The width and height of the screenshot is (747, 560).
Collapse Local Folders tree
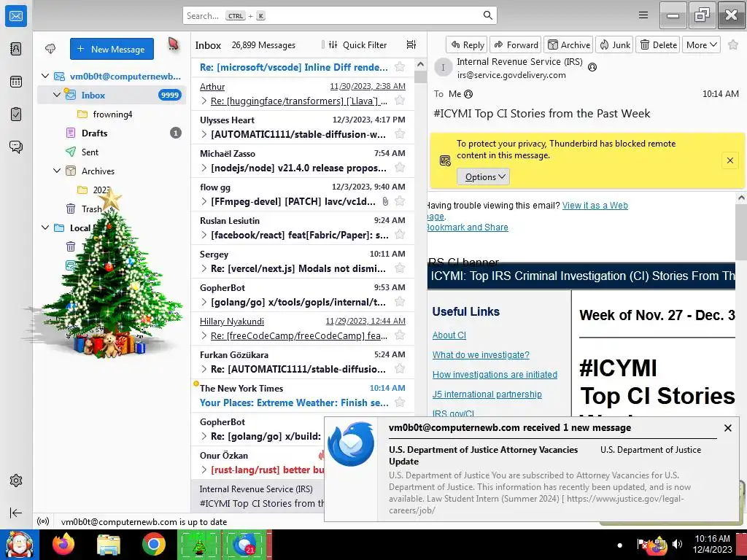point(45,227)
